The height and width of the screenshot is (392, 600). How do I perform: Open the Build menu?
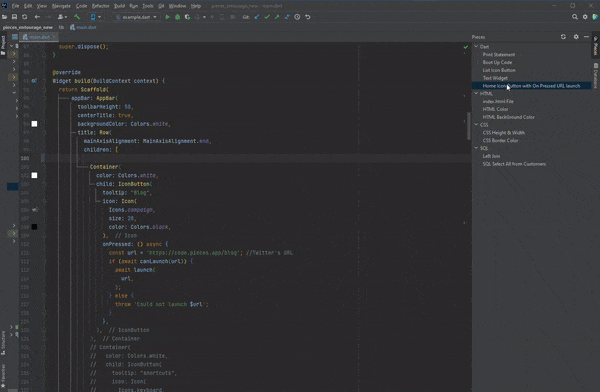(119, 6)
